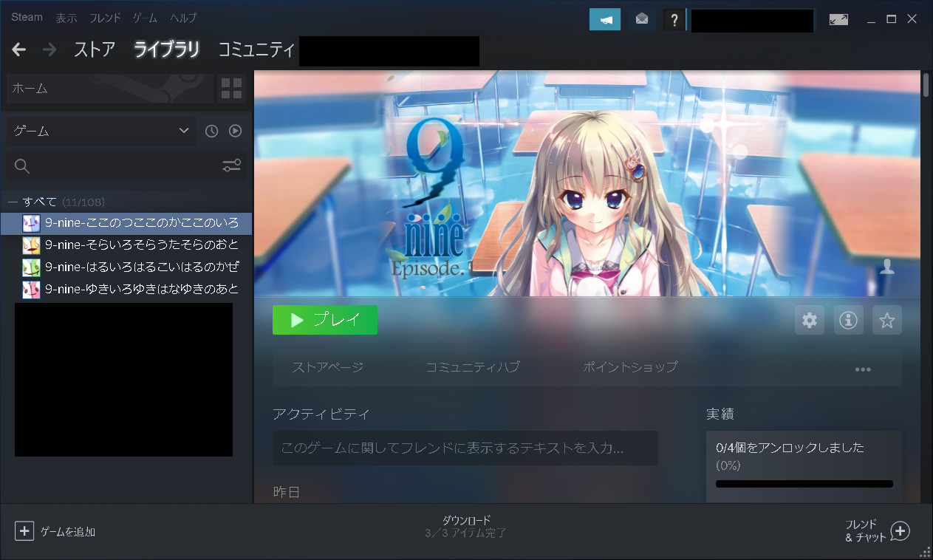Click 9-nine-はるいろはるこいはるのかぜ game icon

click(31, 267)
